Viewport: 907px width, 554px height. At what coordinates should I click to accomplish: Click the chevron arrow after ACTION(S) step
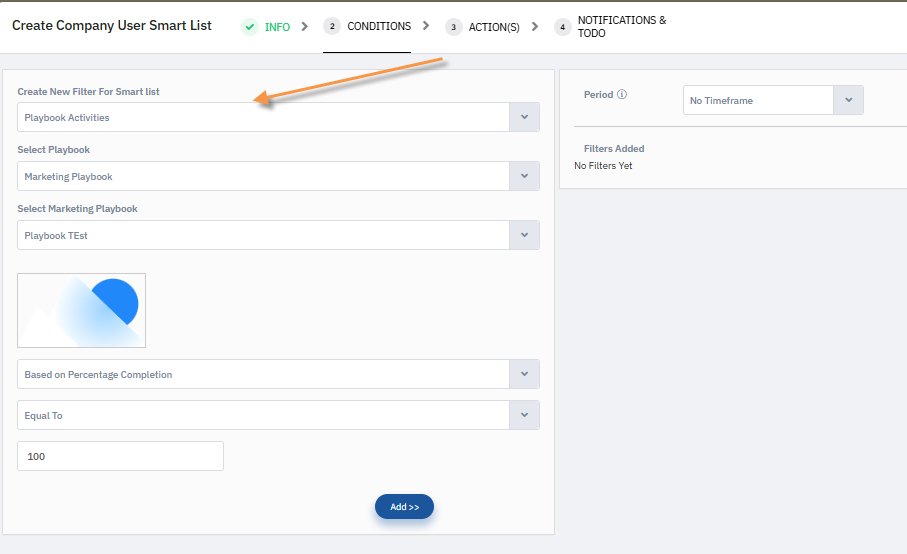pos(535,27)
